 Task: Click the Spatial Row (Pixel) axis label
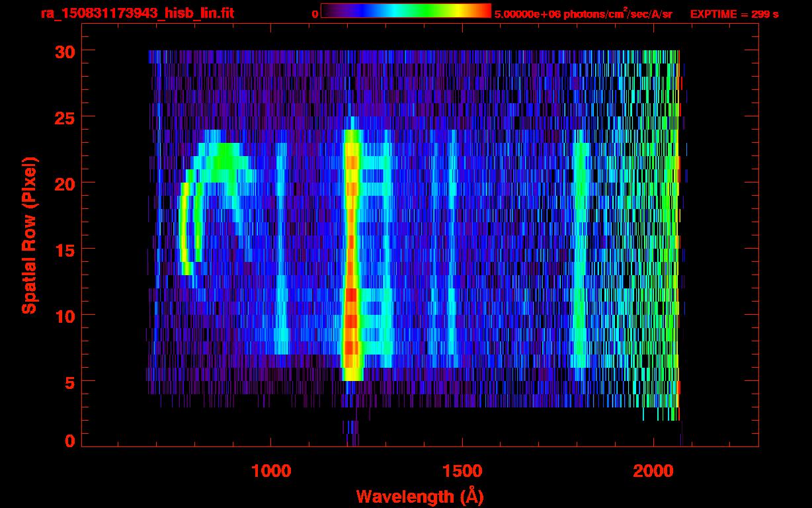[29, 235]
